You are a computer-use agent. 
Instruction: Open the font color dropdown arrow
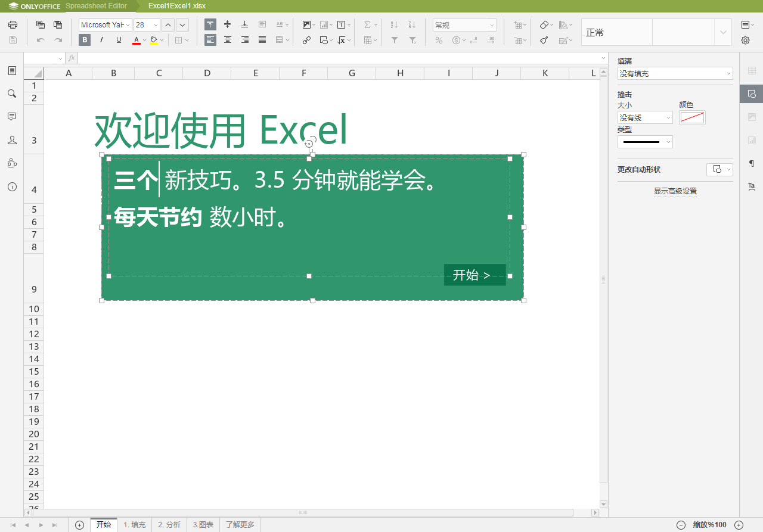(x=144, y=41)
